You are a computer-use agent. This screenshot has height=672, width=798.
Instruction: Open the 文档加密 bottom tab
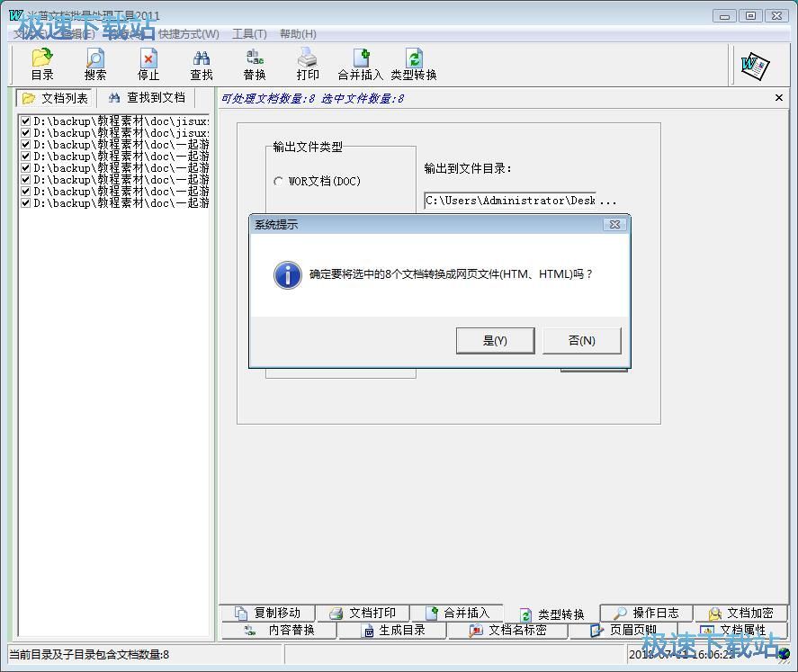[x=741, y=613]
